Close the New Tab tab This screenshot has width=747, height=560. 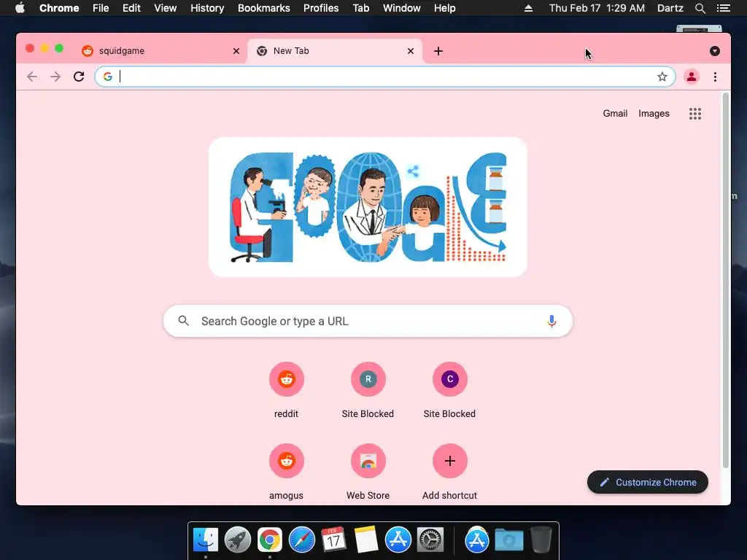(411, 51)
